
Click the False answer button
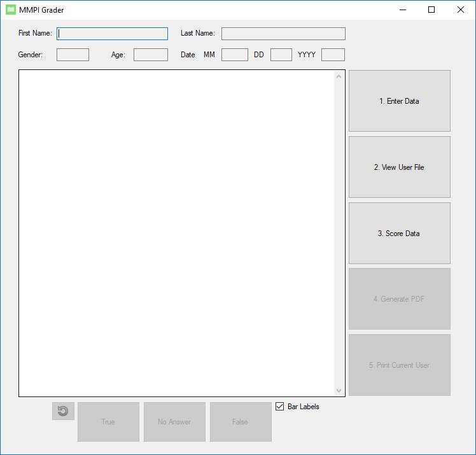[x=241, y=422]
